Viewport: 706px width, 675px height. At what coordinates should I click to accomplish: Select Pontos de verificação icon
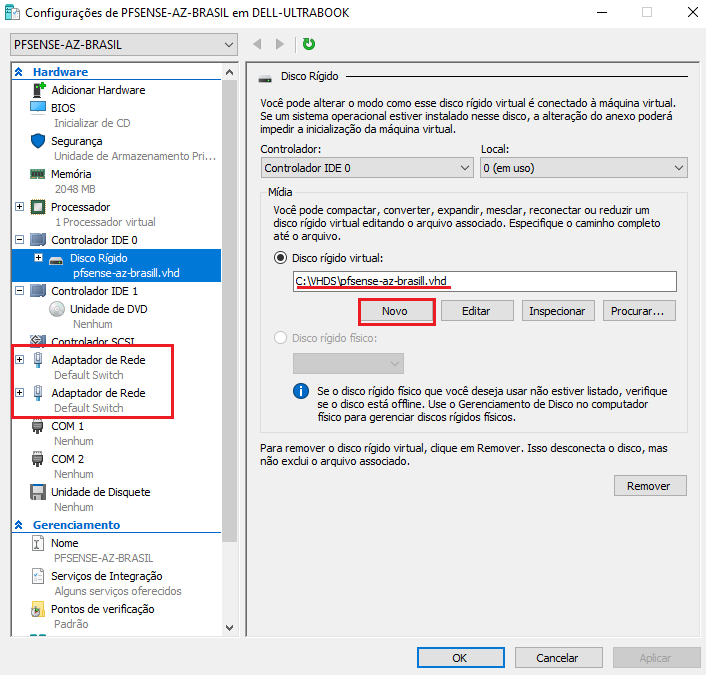(37, 609)
